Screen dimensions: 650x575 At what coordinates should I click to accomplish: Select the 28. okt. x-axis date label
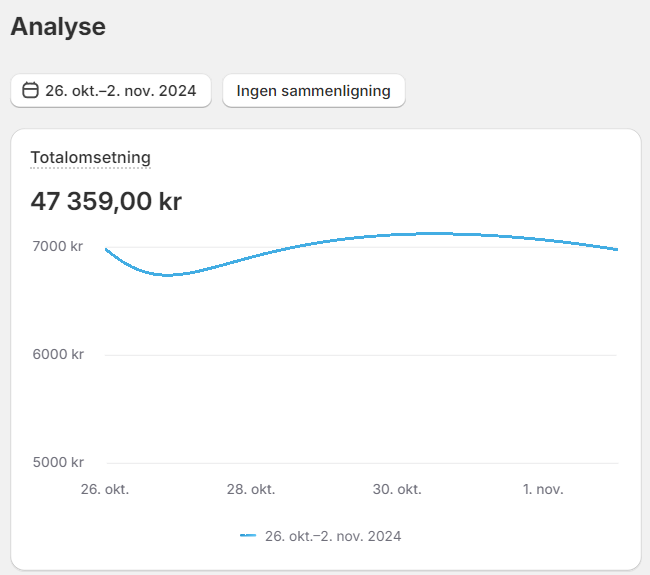click(x=251, y=490)
